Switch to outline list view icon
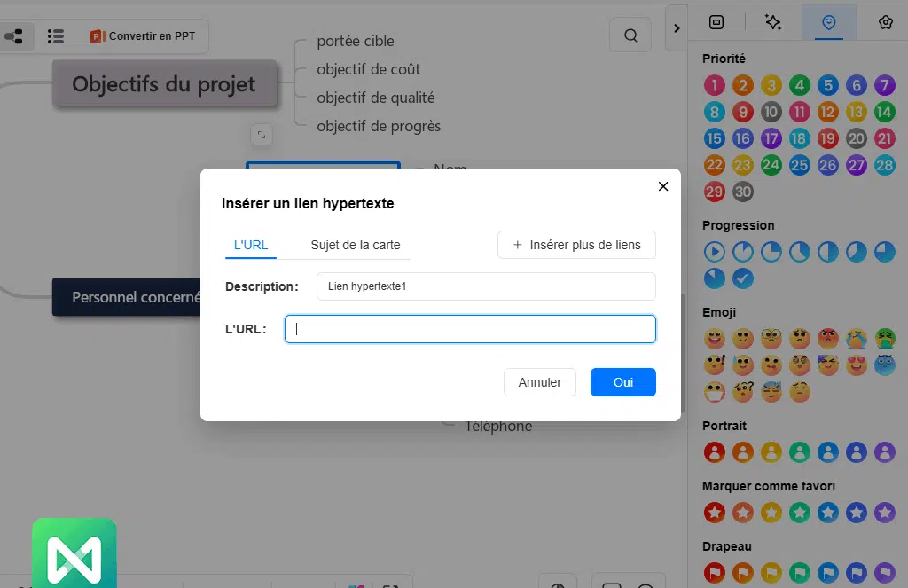 tap(56, 36)
